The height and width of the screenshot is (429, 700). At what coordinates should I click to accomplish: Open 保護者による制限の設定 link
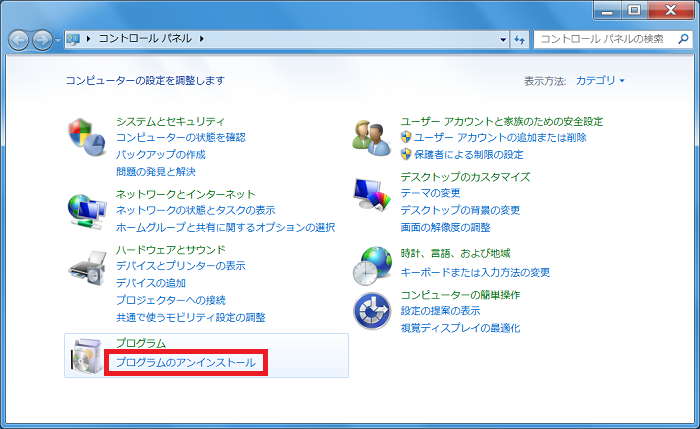[468, 154]
